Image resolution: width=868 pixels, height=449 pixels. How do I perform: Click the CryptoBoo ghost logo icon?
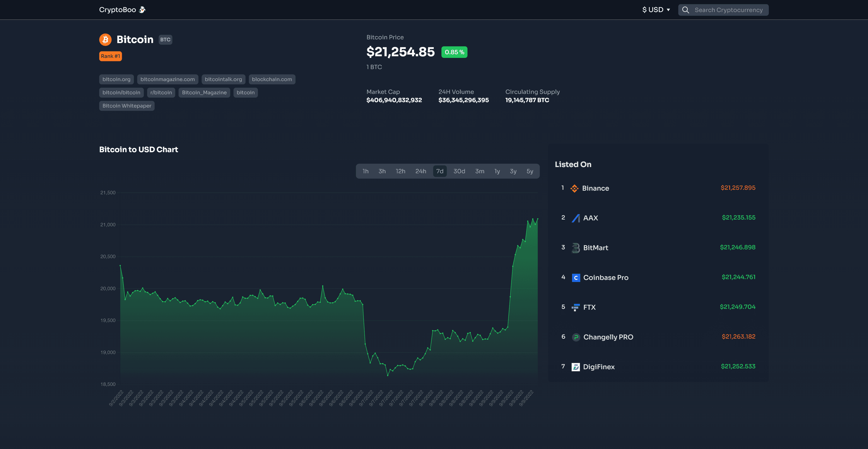(x=142, y=10)
